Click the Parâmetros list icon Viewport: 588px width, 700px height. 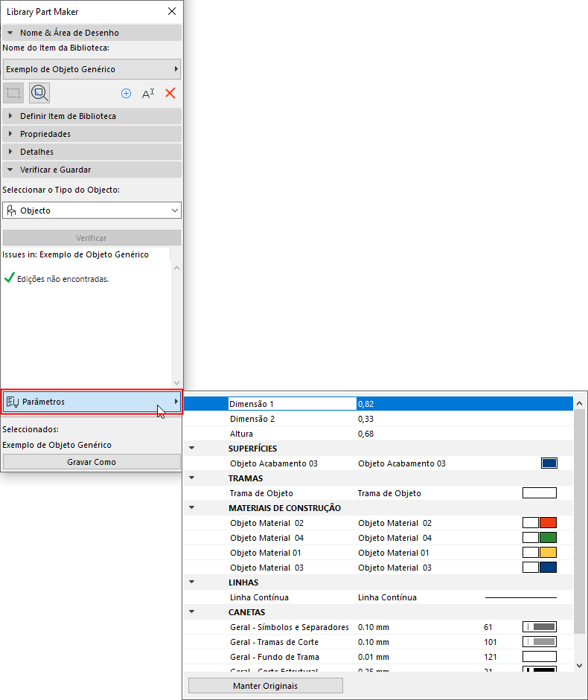pos(13,402)
